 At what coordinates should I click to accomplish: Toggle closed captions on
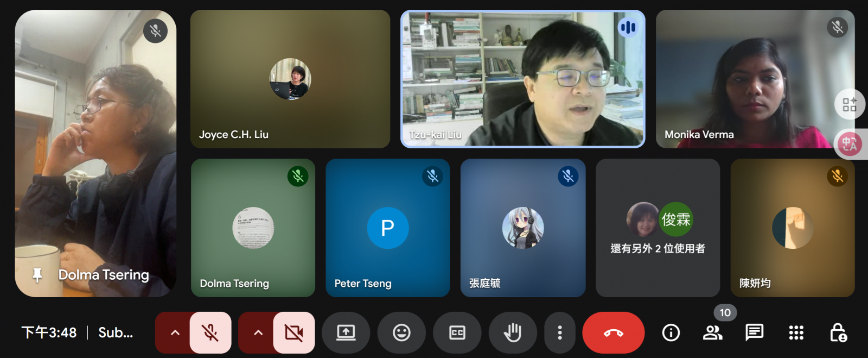[457, 332]
